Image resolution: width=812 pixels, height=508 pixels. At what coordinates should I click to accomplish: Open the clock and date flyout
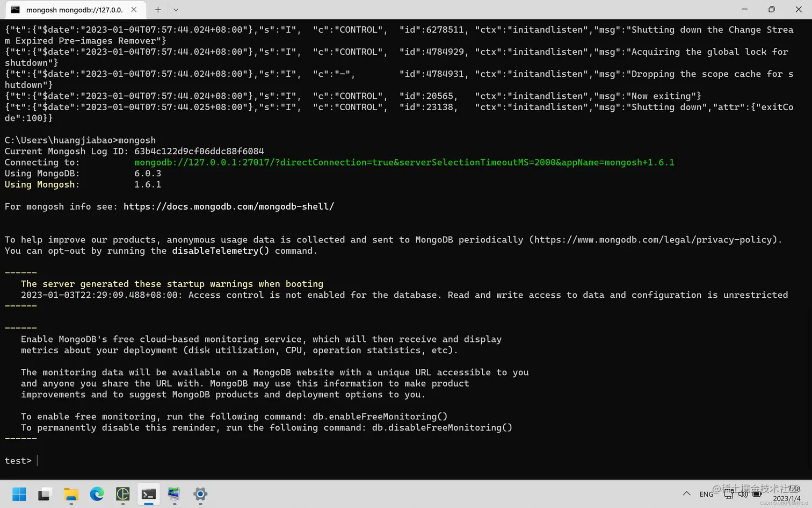coord(787,494)
